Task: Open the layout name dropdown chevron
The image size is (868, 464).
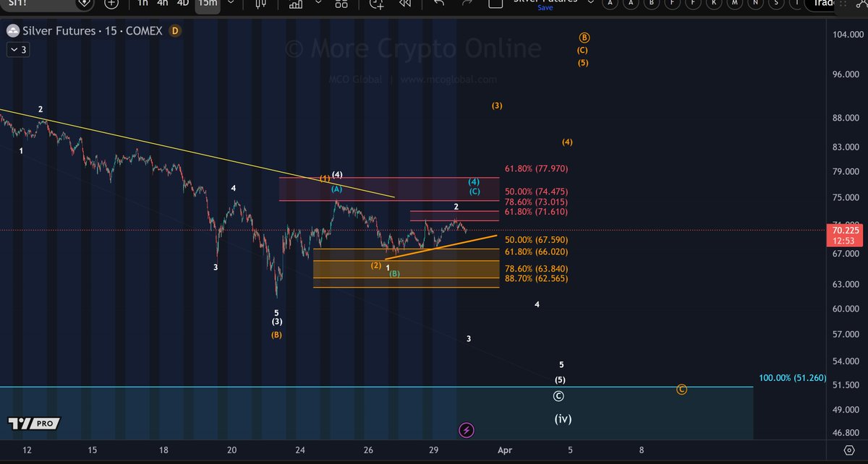Action: 590,2
